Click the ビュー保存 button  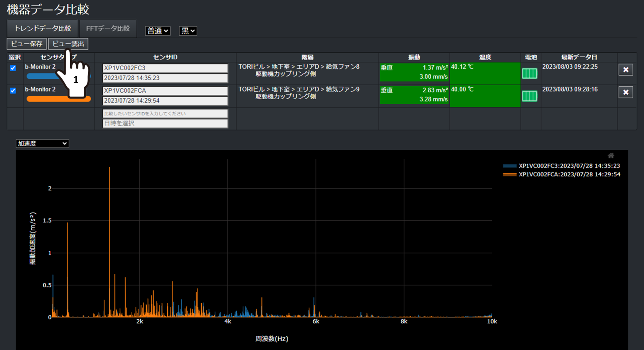point(26,44)
